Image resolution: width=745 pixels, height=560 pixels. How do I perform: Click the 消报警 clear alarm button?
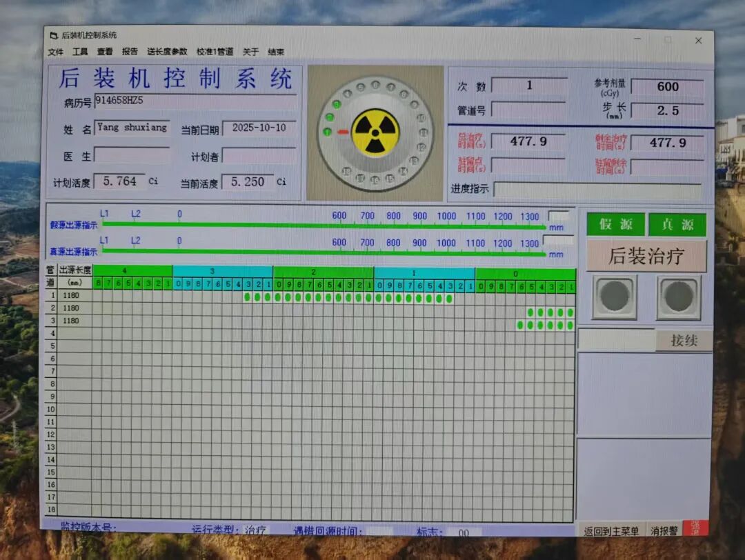click(x=664, y=531)
